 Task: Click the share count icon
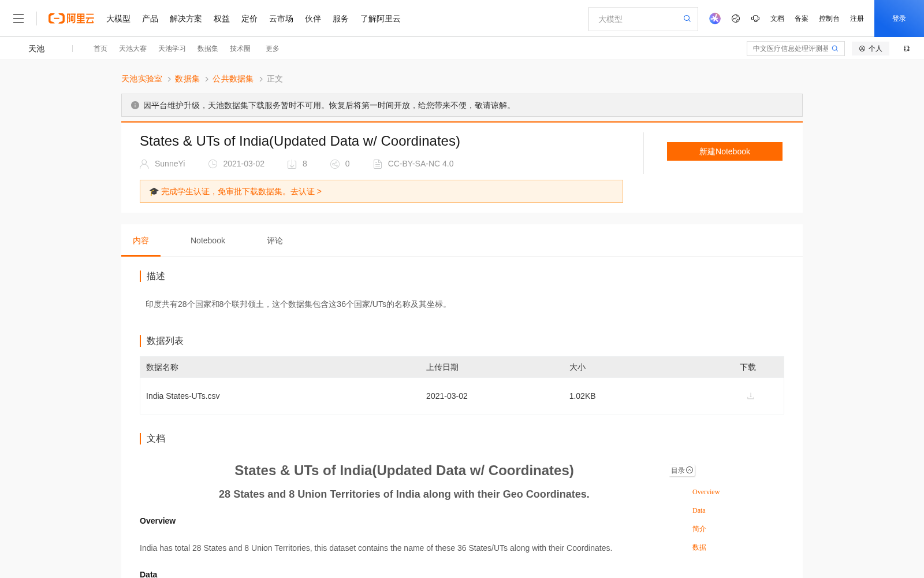click(x=335, y=164)
